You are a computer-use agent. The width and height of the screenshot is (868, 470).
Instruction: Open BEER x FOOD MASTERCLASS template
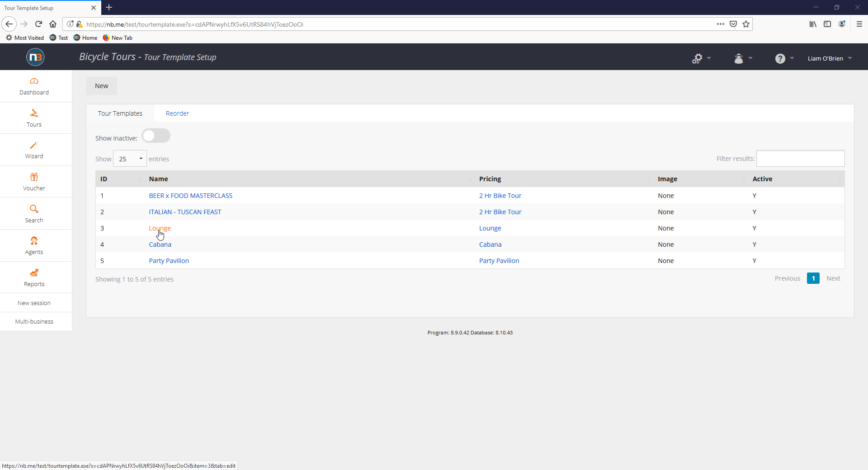pos(191,196)
